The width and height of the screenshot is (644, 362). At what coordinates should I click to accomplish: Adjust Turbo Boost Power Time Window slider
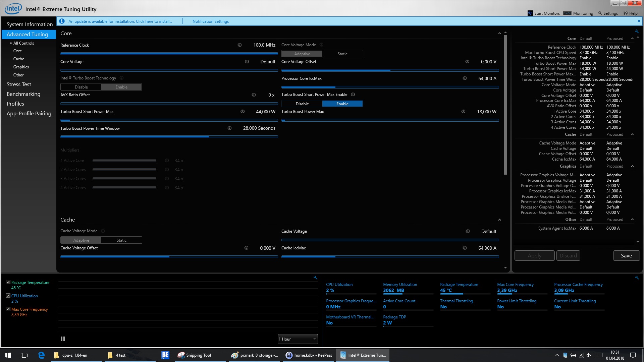click(x=169, y=137)
